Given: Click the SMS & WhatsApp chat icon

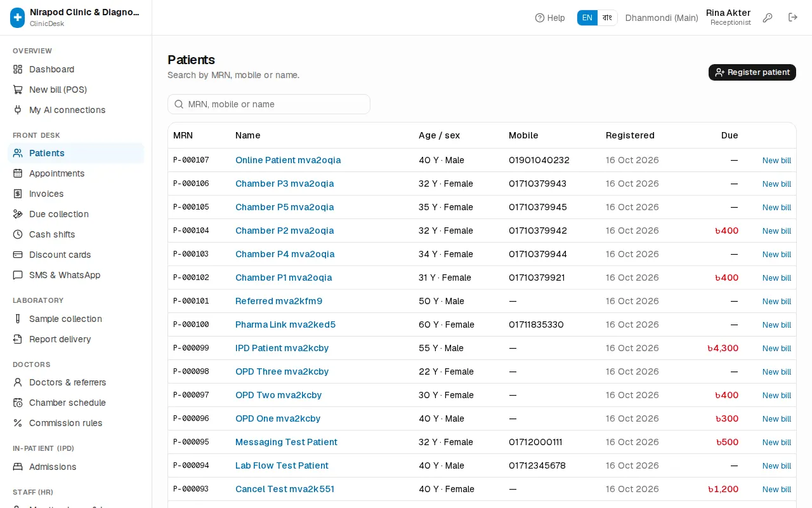Looking at the screenshot, I should tap(18, 275).
